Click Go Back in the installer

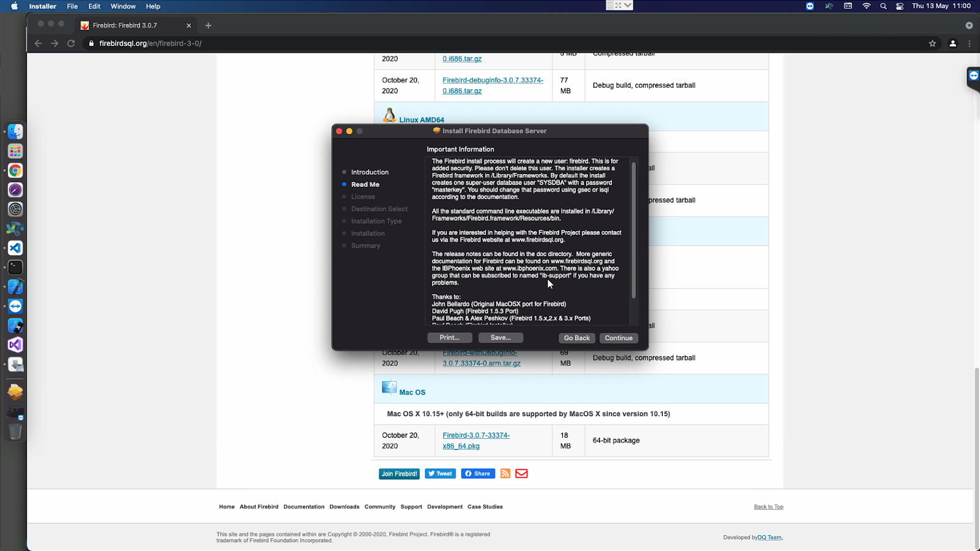577,338
